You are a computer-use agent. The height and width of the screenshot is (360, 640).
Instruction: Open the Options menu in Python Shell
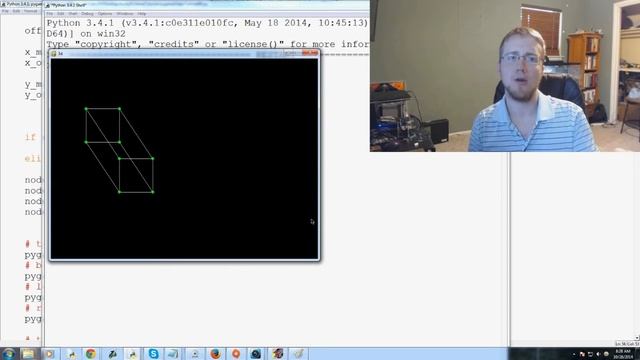(x=105, y=13)
